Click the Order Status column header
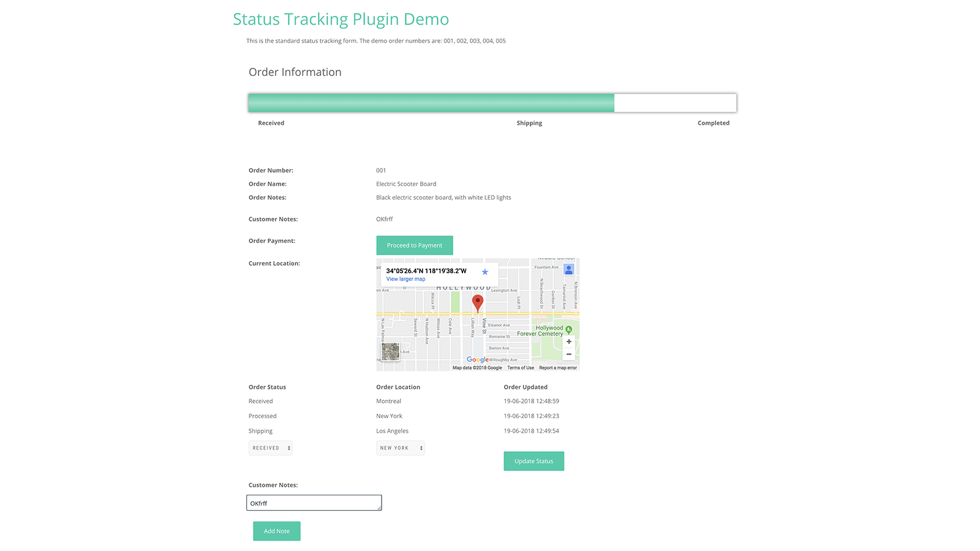Screen dimensions: 980x551 pos(268,387)
